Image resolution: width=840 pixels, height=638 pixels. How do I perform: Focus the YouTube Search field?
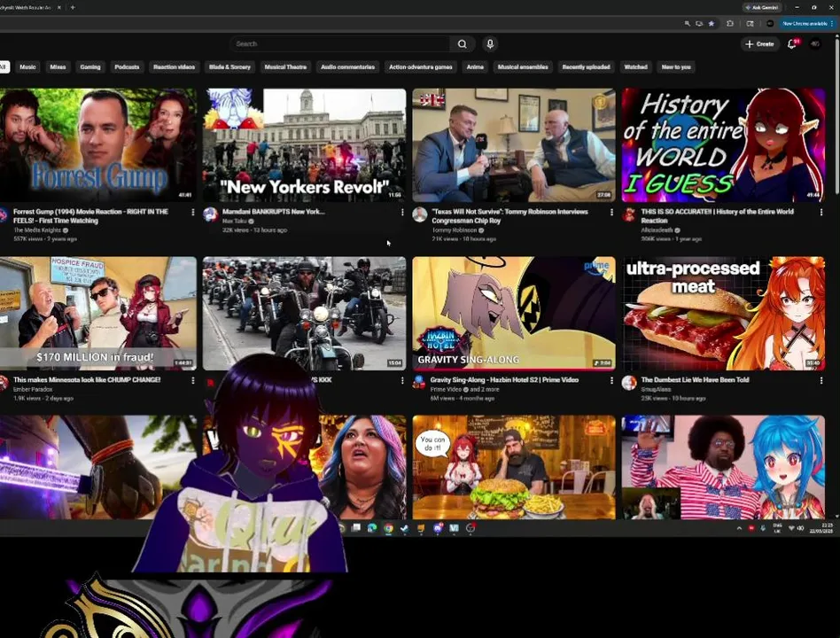click(340, 44)
